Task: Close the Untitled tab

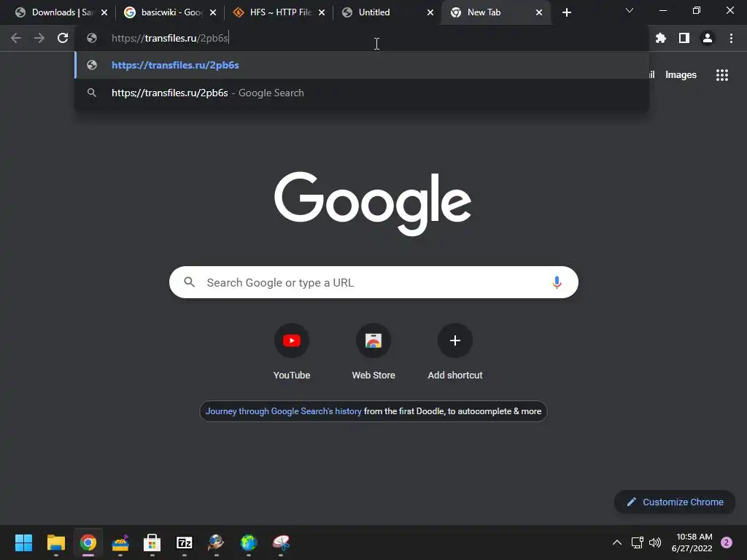Action: 430,12
